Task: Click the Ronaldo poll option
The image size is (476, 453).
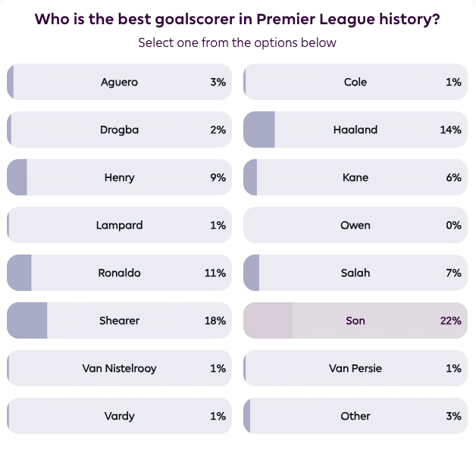Action: tap(119, 273)
